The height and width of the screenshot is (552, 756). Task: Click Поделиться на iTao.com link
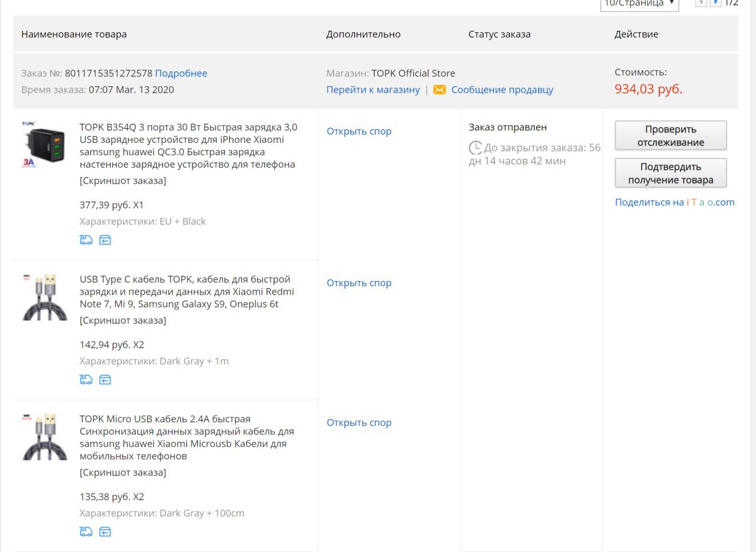(674, 202)
